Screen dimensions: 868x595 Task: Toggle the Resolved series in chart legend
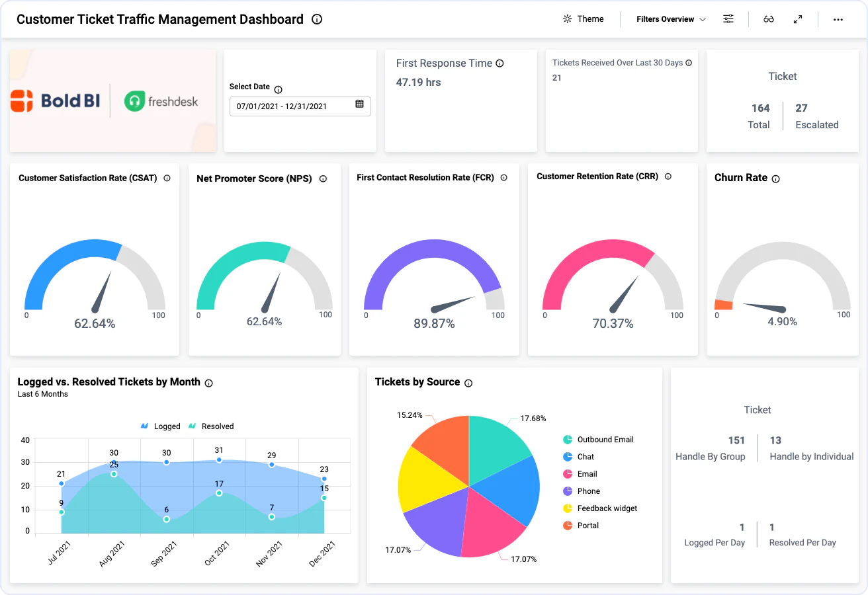point(211,426)
